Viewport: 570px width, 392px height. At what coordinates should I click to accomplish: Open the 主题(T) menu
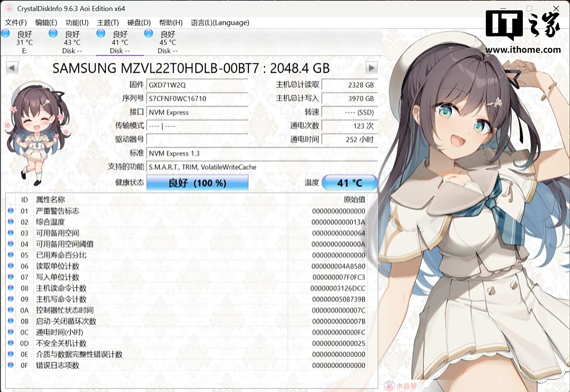(108, 22)
